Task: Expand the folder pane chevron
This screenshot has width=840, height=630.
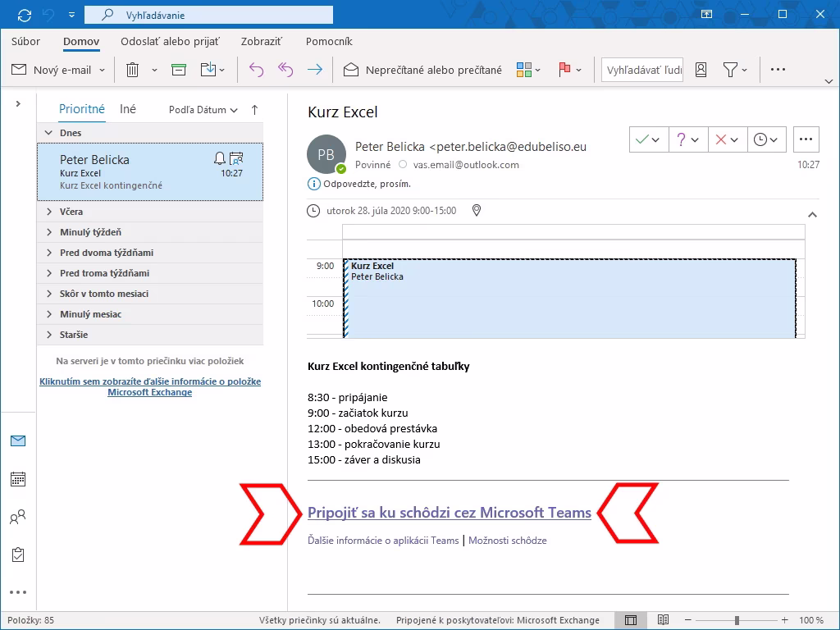Action: click(18, 103)
